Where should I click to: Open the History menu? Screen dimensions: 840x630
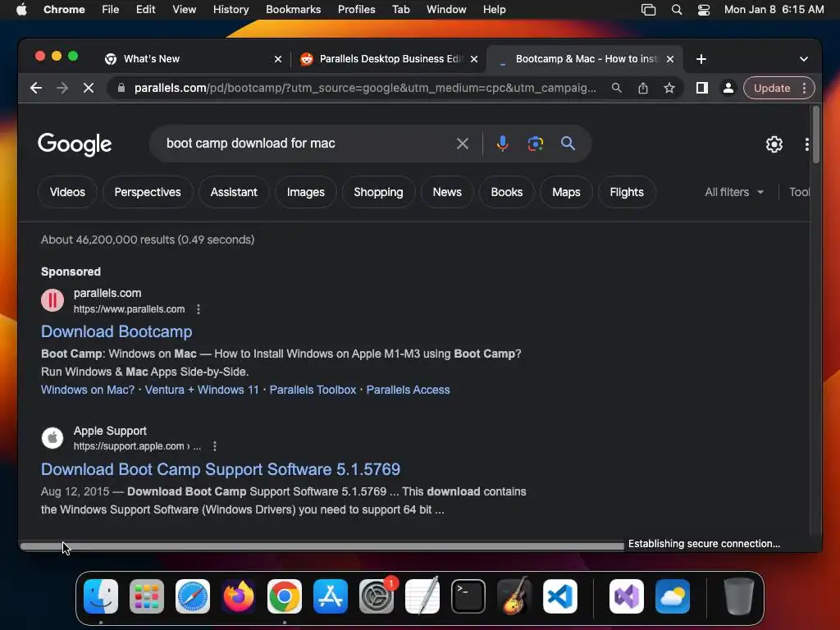coord(231,10)
